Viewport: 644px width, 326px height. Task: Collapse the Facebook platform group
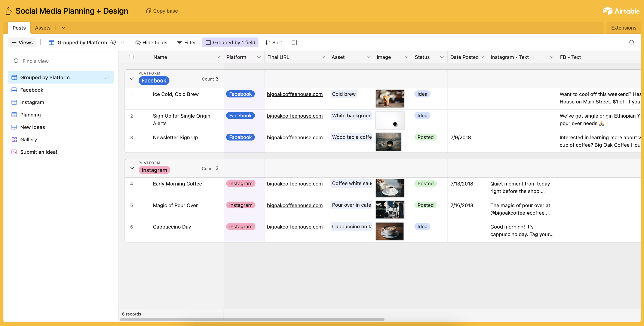click(132, 79)
